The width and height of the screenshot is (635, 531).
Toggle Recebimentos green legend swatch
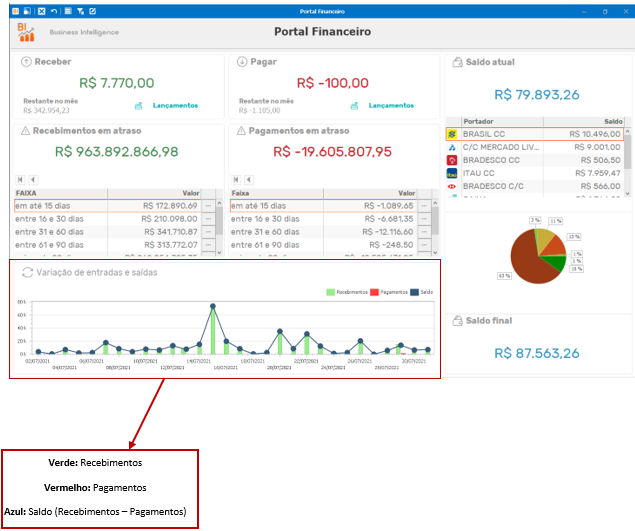[330, 292]
